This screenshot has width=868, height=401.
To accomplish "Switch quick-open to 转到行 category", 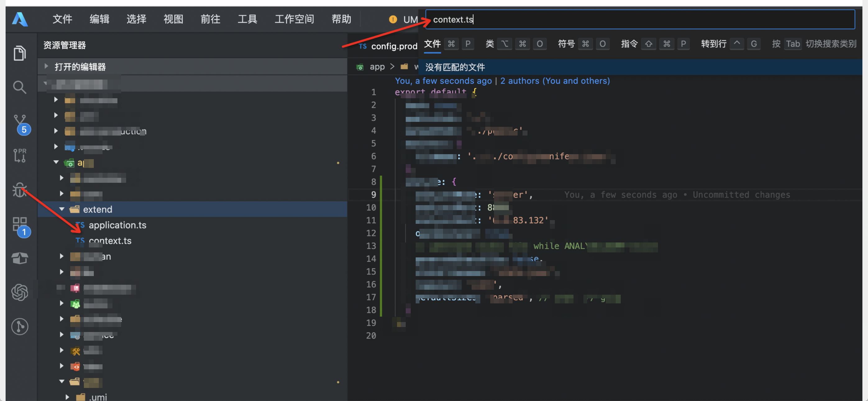I will (714, 44).
